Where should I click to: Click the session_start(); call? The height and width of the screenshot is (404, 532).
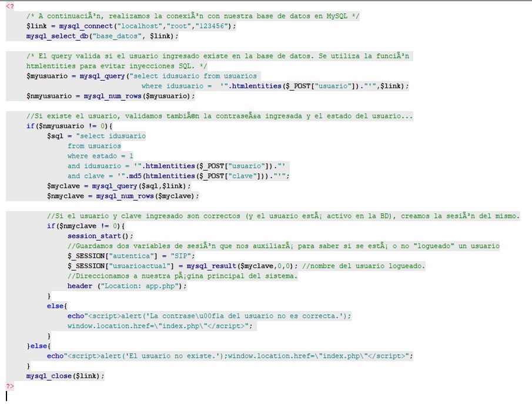pos(101,236)
